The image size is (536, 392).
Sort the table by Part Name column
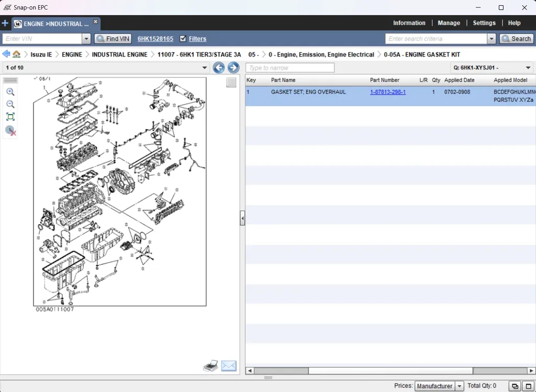283,80
